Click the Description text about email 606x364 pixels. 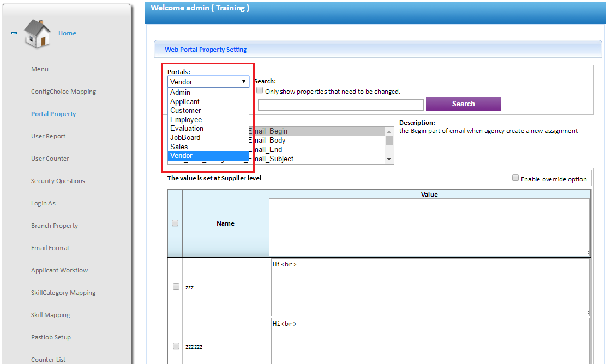point(488,131)
